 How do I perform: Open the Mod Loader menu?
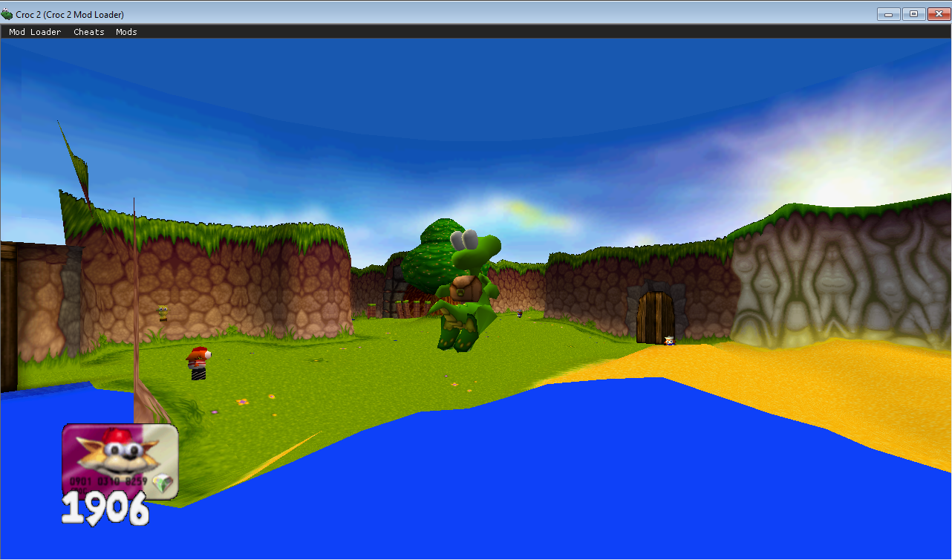coord(35,32)
